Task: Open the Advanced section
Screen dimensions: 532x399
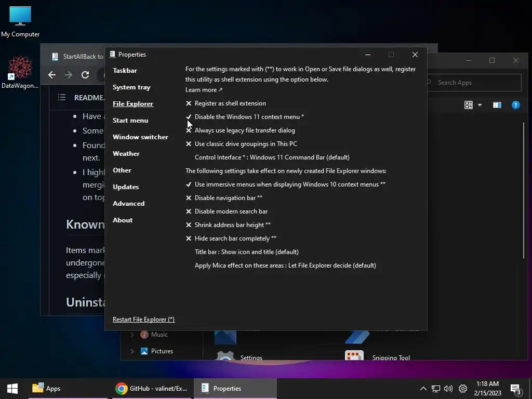Action: pyautogui.click(x=129, y=204)
